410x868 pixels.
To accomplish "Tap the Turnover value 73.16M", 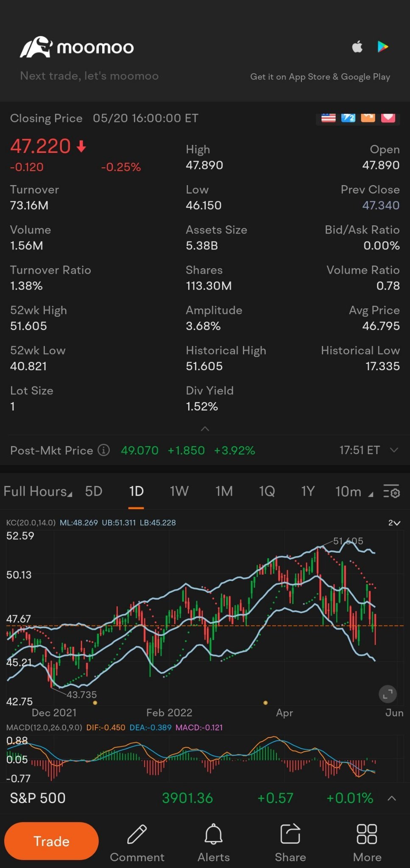I will click(x=29, y=205).
